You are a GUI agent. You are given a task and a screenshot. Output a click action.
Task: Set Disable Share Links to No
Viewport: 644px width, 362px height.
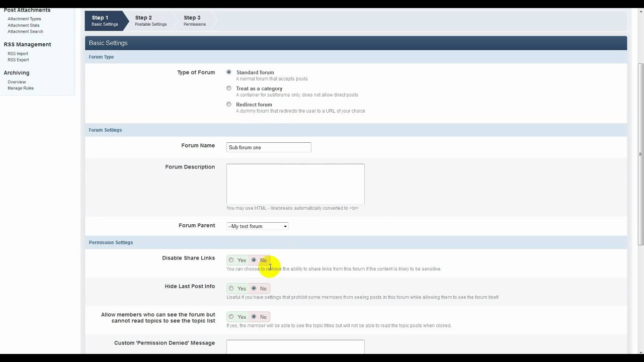[x=254, y=260]
